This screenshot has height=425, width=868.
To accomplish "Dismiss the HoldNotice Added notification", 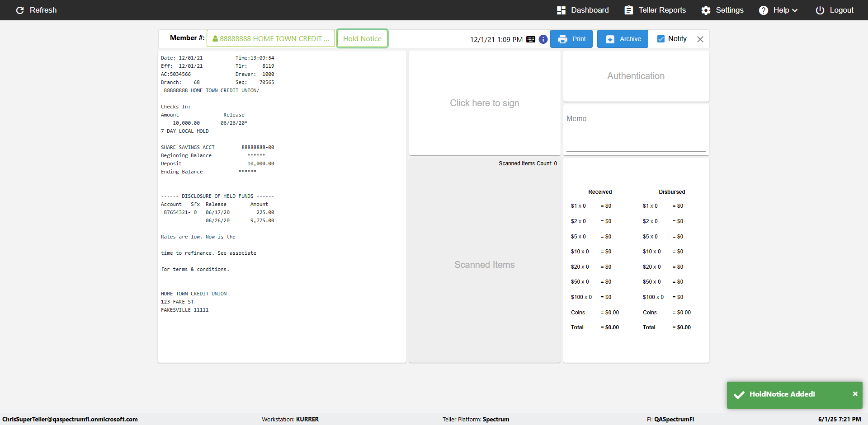I will [x=855, y=394].
